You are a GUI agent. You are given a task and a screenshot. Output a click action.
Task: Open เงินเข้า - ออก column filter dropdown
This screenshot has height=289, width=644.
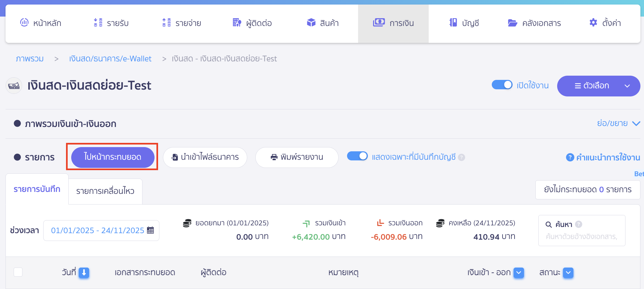pyautogui.click(x=519, y=272)
